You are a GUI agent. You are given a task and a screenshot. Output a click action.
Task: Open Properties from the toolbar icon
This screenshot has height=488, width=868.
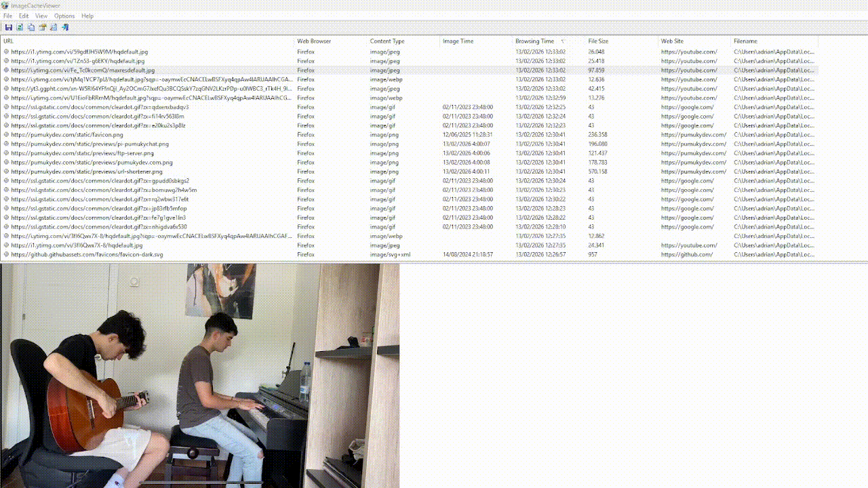43,28
